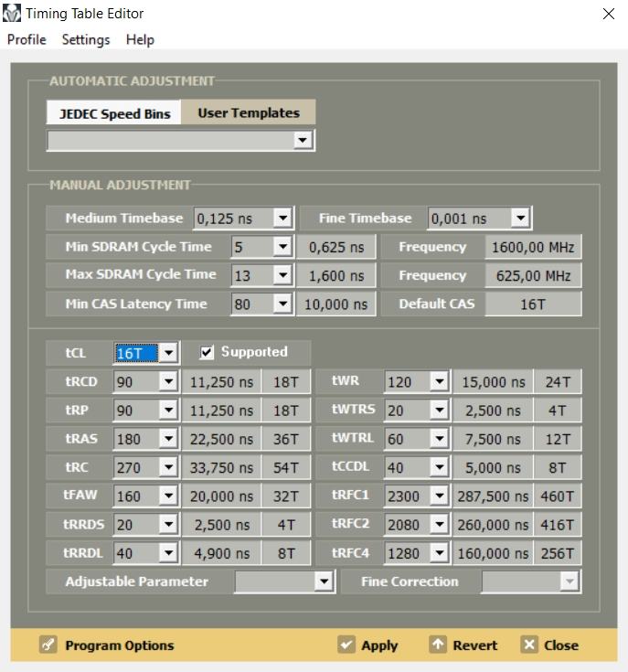
Task: Click the tFAW 32T clock value
Action: point(286,496)
